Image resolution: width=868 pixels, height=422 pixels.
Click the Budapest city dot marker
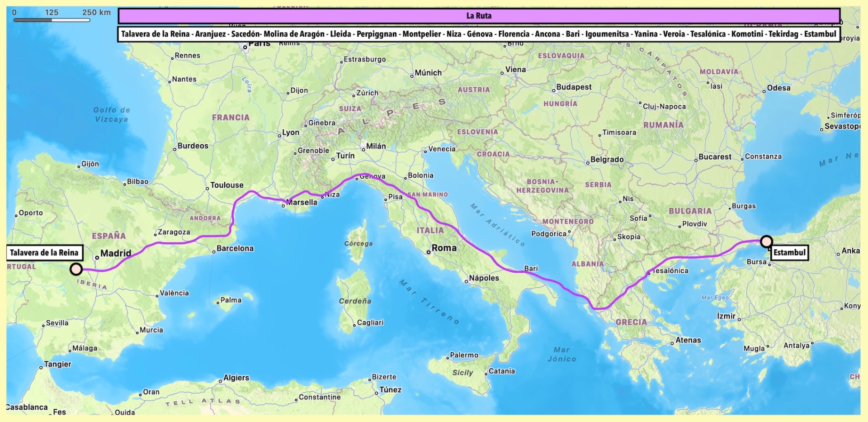tap(553, 90)
